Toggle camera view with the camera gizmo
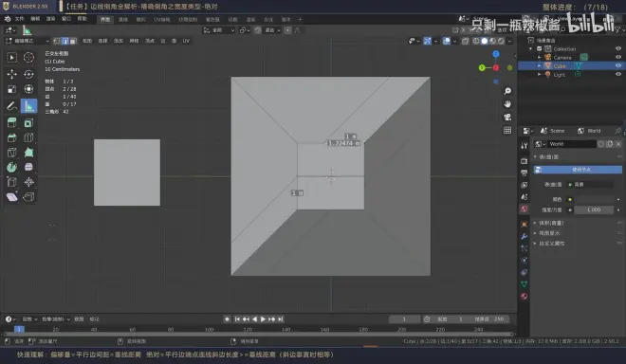626x364 pixels. tap(507, 117)
